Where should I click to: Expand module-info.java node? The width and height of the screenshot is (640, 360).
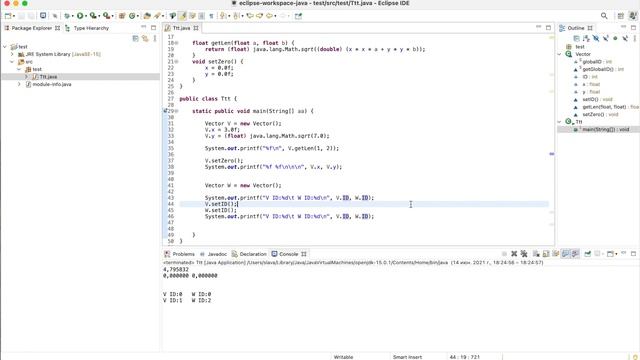(19, 84)
